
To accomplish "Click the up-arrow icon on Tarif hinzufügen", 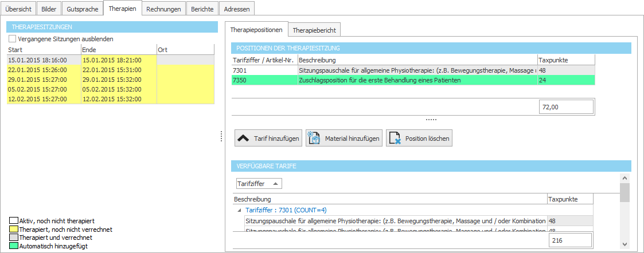I will pyautogui.click(x=243, y=138).
